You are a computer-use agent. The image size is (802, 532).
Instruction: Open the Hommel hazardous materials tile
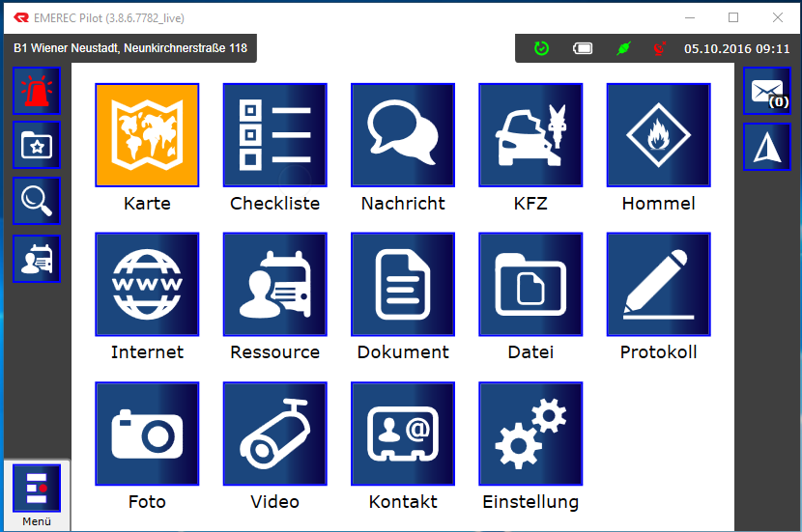(x=658, y=135)
